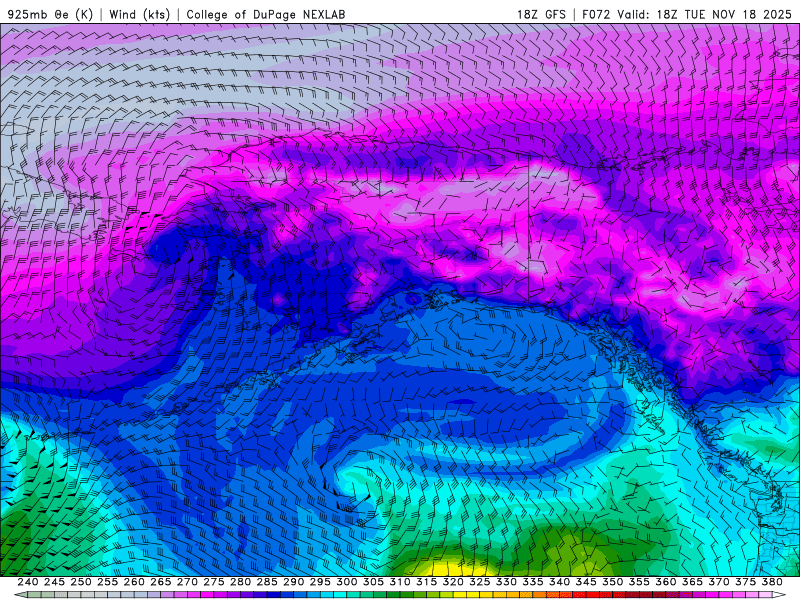Click the 'Wind (kts)' header label
Screen dimensions: 800x600
coord(139,14)
